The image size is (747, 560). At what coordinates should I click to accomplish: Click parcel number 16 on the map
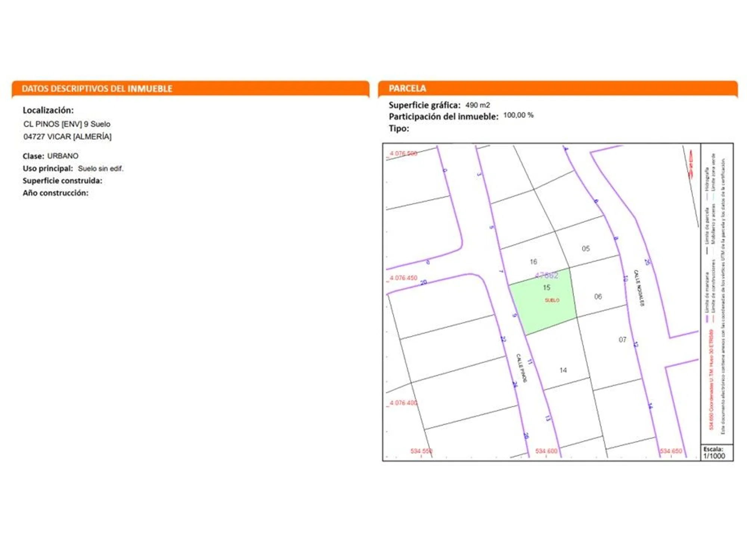(x=533, y=262)
